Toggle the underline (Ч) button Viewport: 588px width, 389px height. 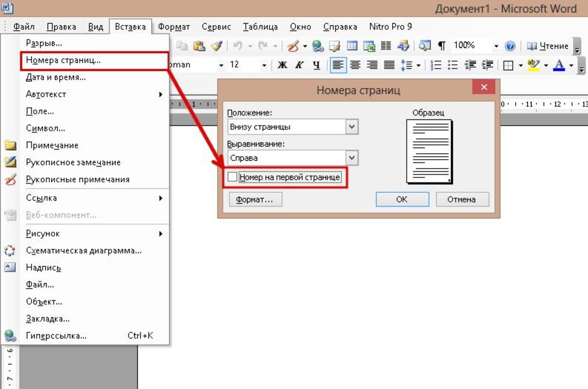point(316,65)
